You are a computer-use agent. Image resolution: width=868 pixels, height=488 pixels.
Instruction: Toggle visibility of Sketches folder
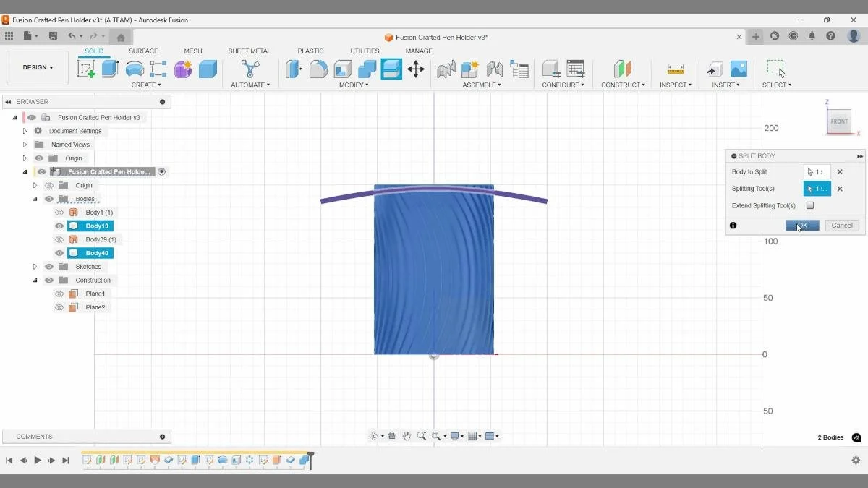49,267
